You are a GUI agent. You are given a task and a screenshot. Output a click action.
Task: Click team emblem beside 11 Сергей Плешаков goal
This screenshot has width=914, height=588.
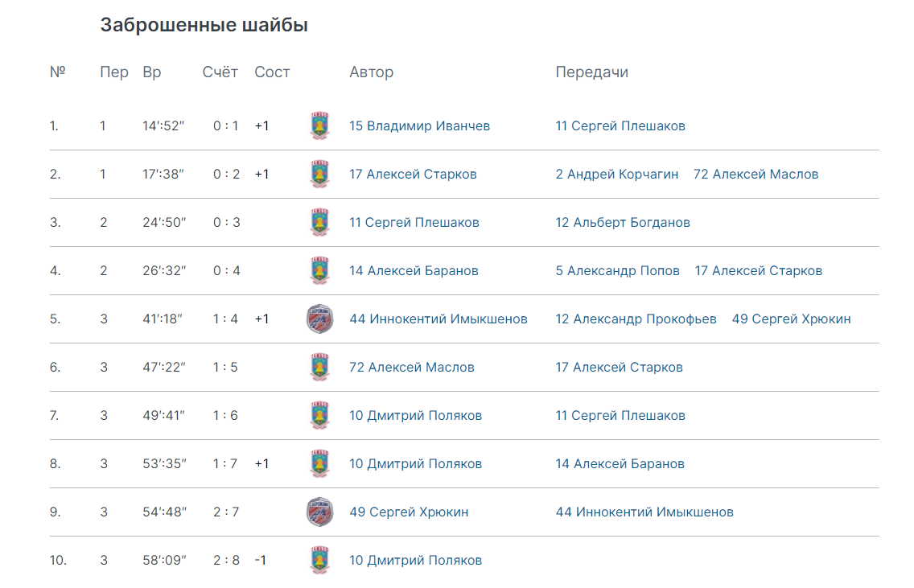(319, 223)
